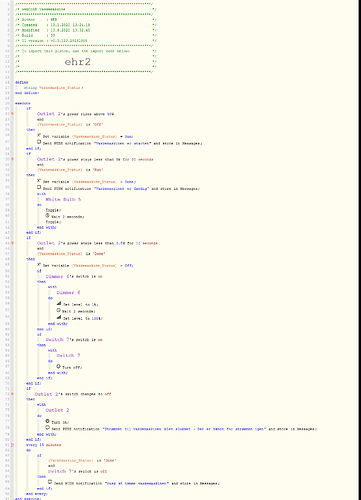Click the Set level to 100% icon

tap(59, 317)
